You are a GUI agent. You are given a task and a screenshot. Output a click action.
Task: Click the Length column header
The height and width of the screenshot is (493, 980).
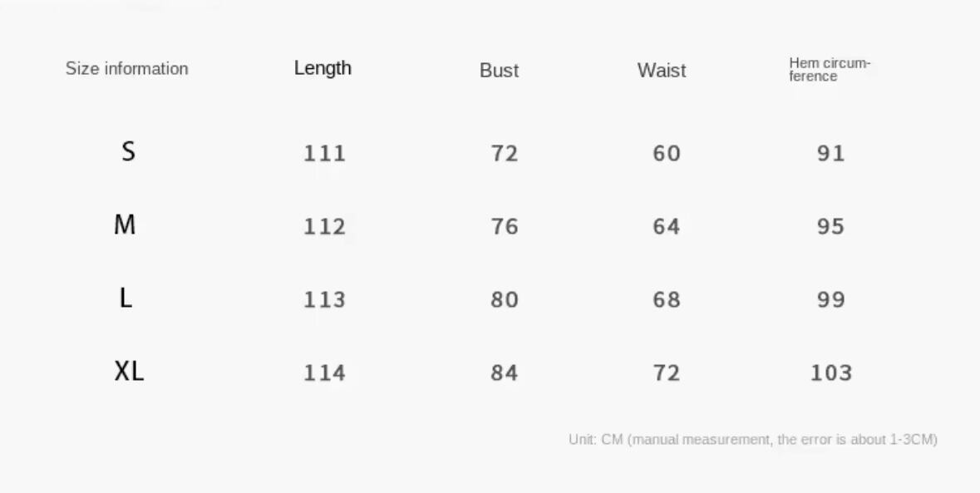coord(323,68)
